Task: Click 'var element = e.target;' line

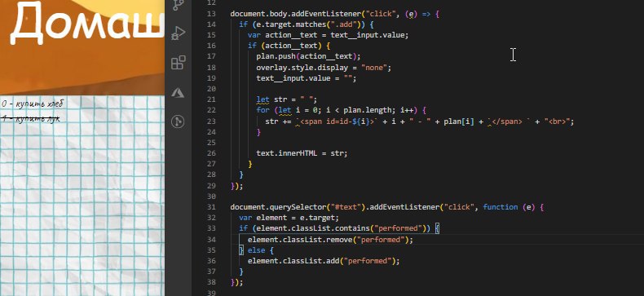Action: click(289, 218)
